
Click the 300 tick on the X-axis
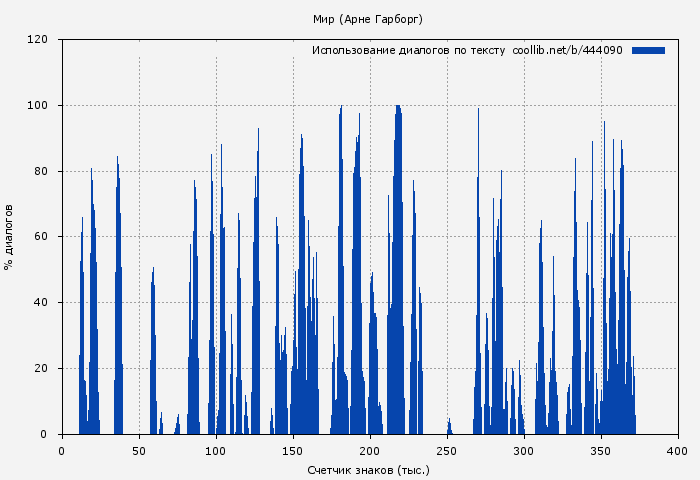coord(524,451)
